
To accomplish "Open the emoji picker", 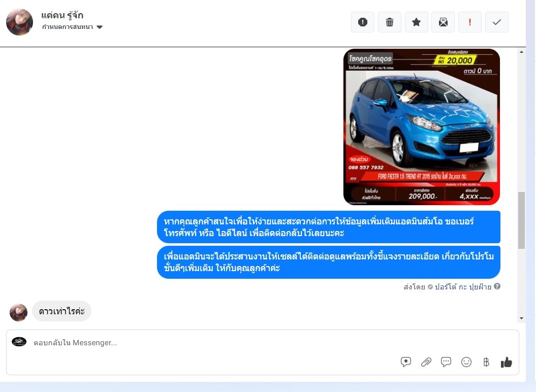I will tap(466, 362).
